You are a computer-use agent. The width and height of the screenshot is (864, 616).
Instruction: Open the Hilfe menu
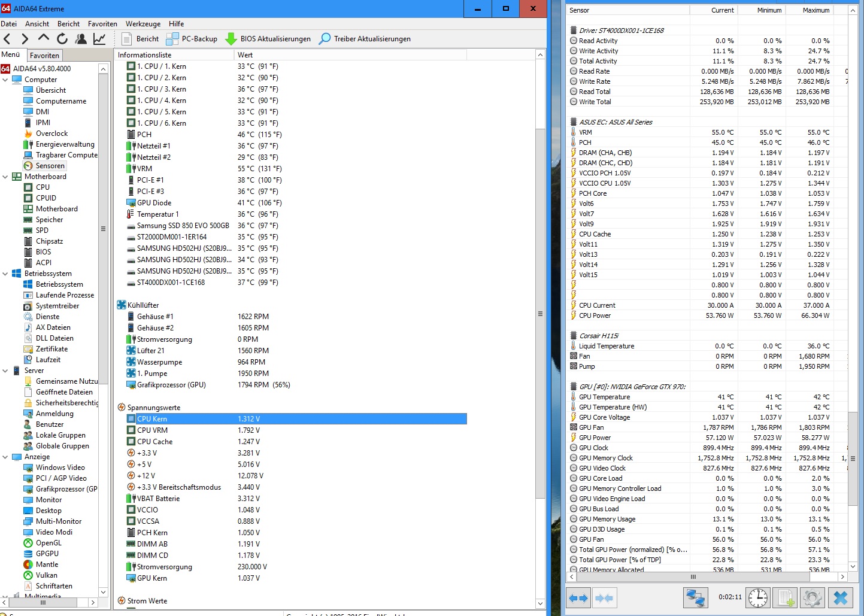click(x=177, y=24)
